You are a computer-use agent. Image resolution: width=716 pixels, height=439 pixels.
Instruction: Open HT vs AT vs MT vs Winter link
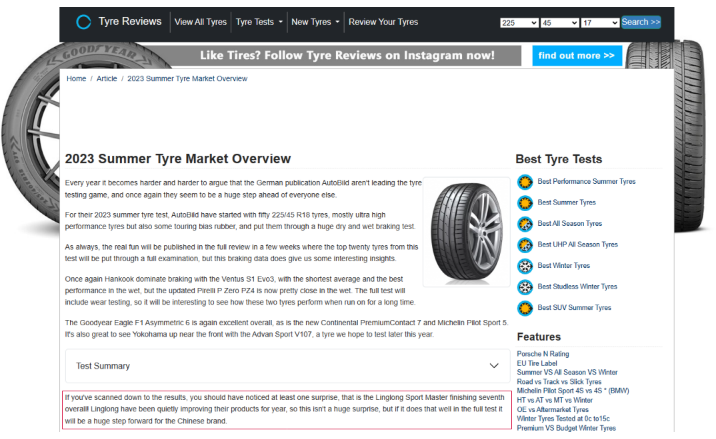tap(555, 400)
